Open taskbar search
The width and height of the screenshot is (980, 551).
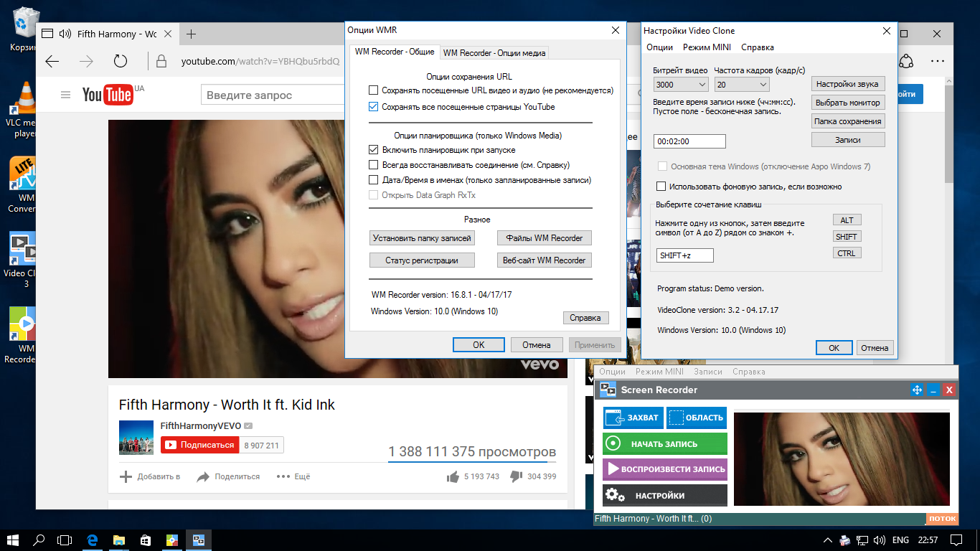[39, 540]
